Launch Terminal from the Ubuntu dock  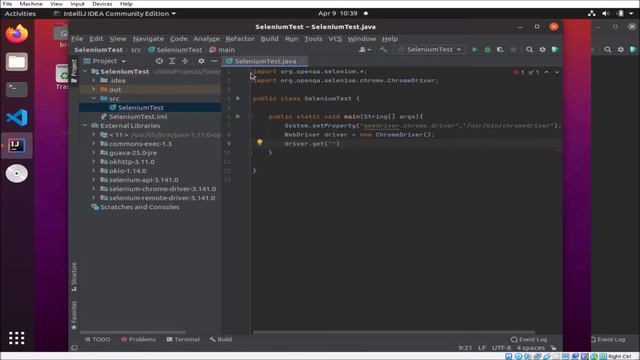click(17, 89)
